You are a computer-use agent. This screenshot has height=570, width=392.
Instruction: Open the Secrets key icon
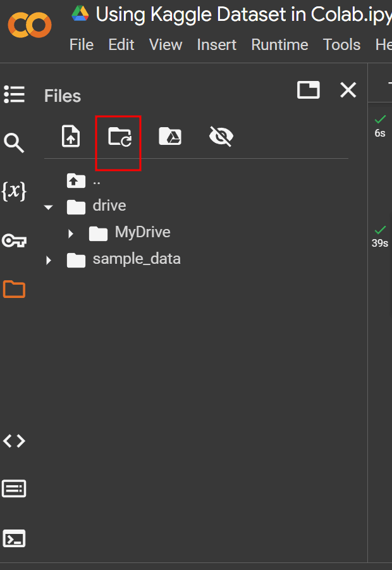[x=14, y=240]
